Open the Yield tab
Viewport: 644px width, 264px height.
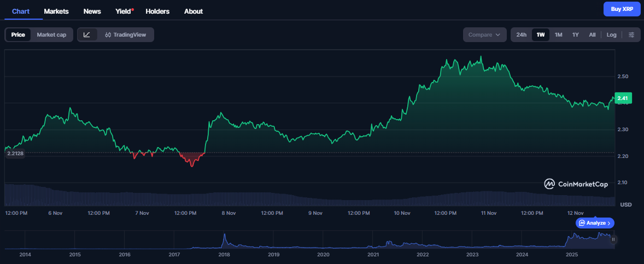(124, 11)
